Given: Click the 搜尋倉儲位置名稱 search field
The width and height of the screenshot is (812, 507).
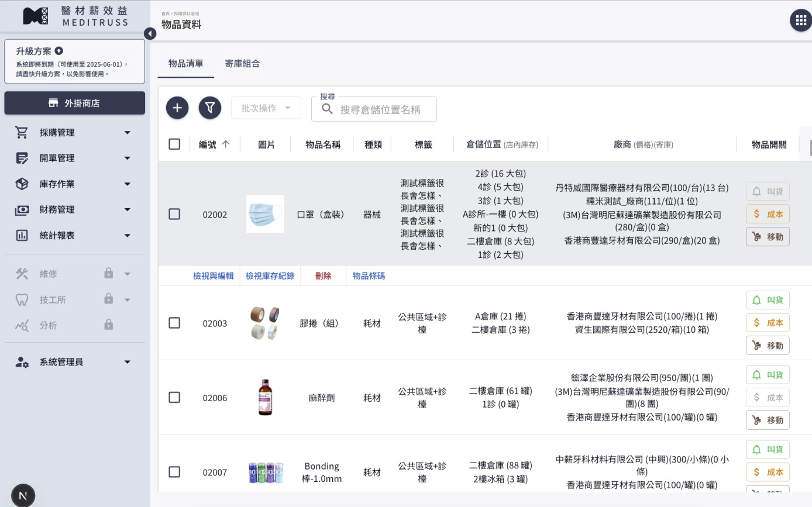Looking at the screenshot, I should tap(380, 109).
